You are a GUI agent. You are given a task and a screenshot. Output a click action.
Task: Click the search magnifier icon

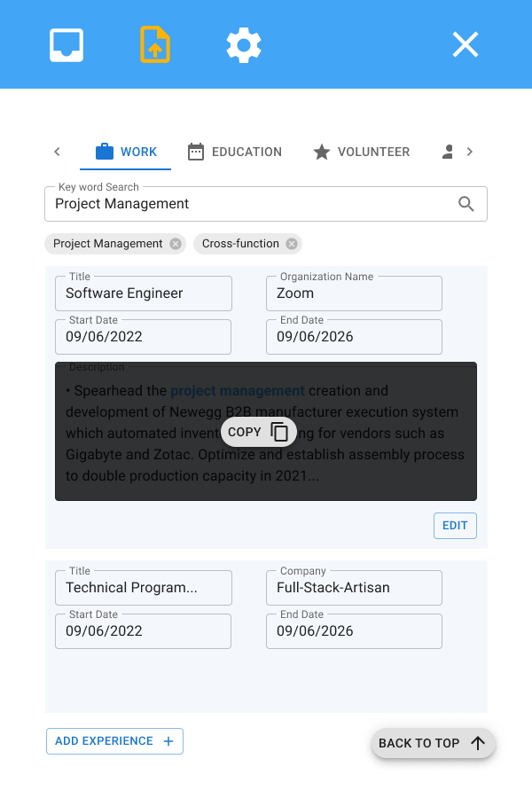coord(466,204)
